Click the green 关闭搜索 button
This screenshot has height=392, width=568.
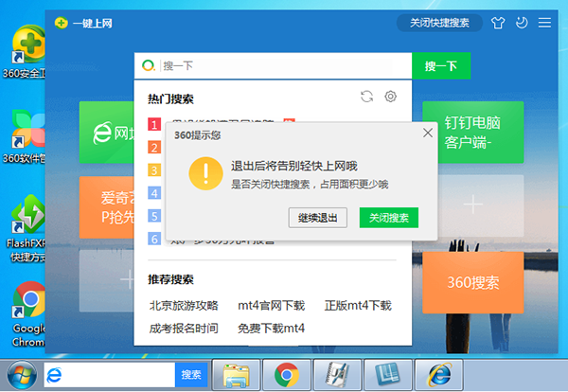[389, 218]
